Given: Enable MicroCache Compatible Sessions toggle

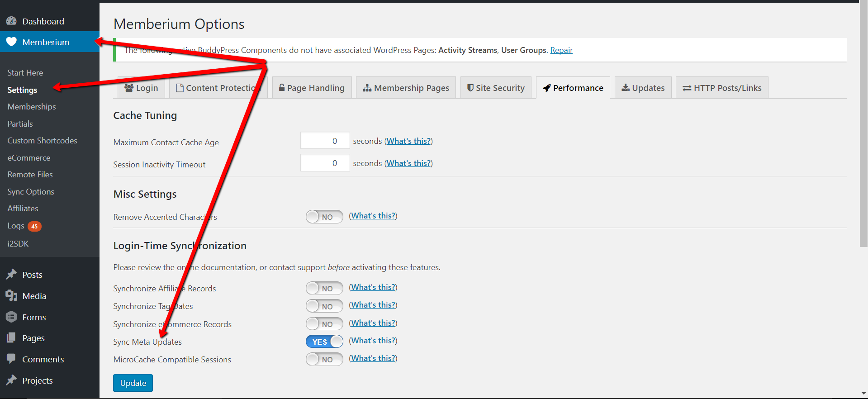Looking at the screenshot, I should 324,359.
